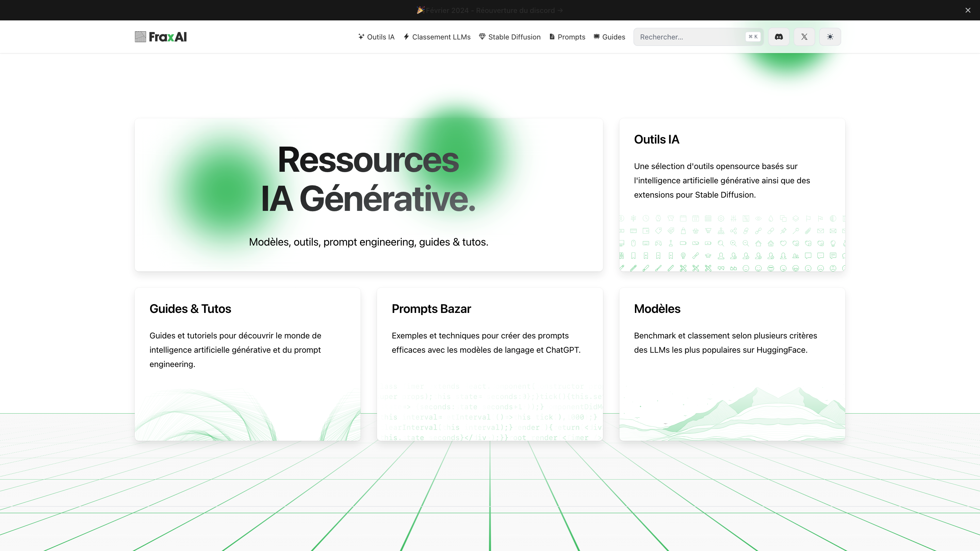Select Prompts in the navigation bar
This screenshot has width=980, height=551.
coord(571,37)
